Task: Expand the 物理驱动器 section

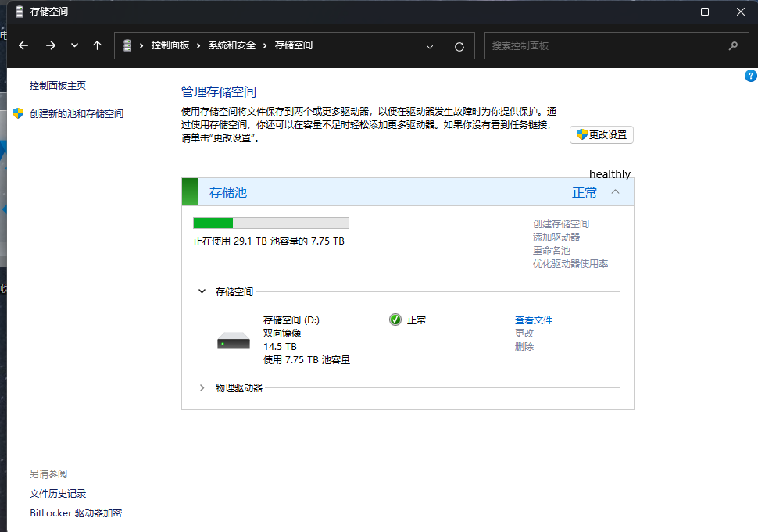Action: (x=202, y=387)
